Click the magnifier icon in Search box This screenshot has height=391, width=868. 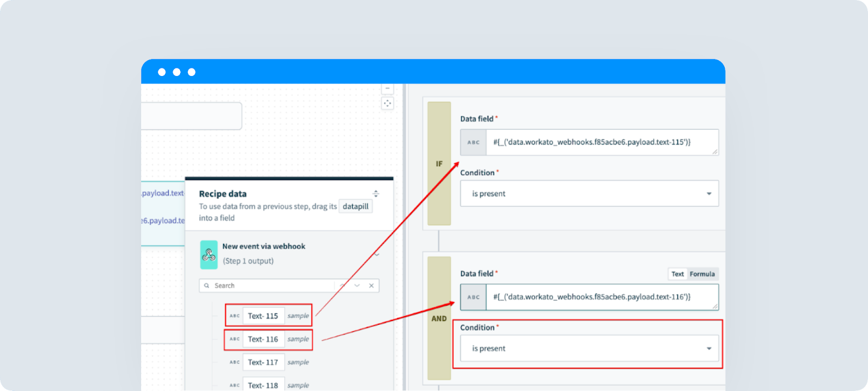[207, 286]
